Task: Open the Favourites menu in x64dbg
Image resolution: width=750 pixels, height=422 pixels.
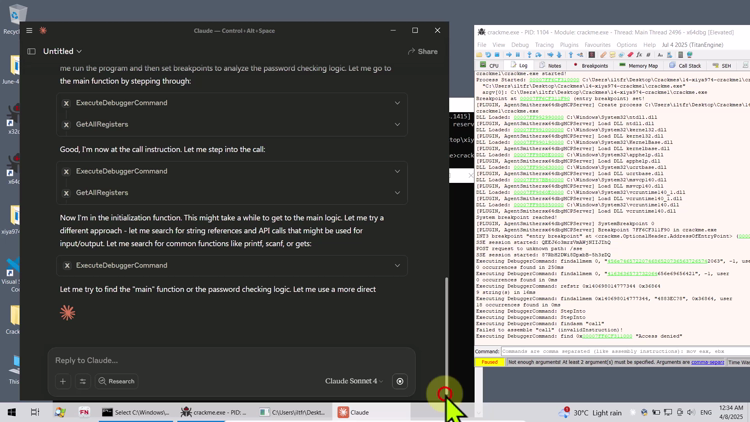Action: point(597,44)
